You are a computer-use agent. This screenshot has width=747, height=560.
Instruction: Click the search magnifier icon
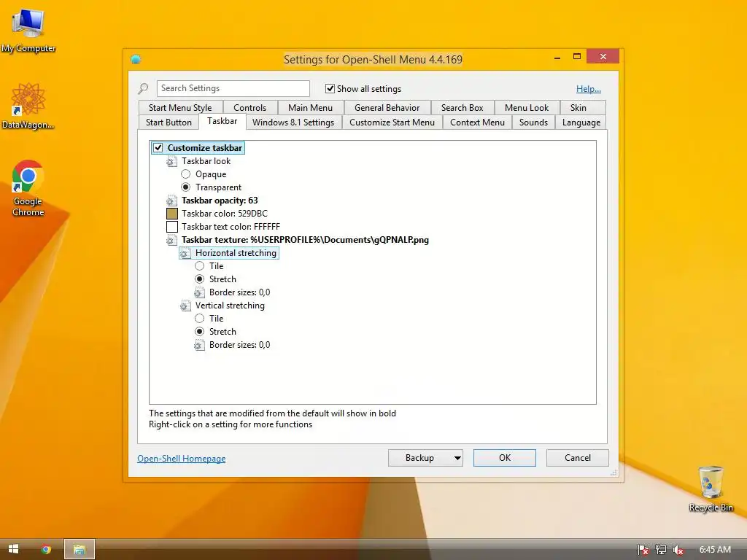143,88
